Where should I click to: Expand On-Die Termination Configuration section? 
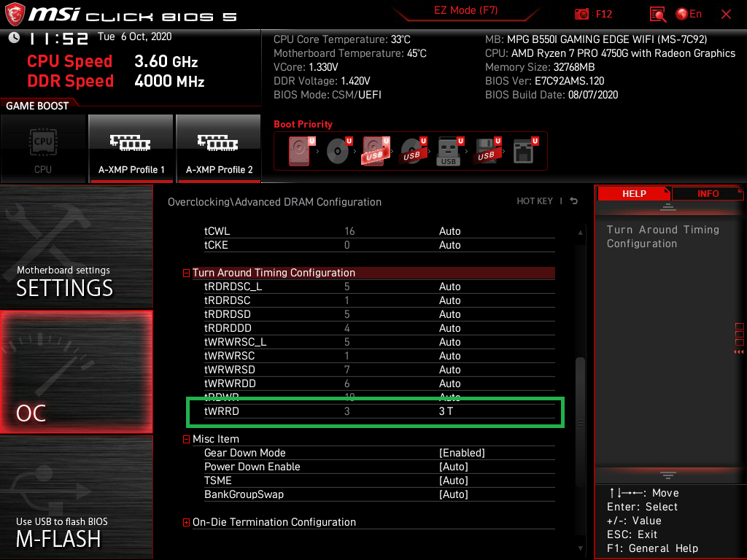186,522
